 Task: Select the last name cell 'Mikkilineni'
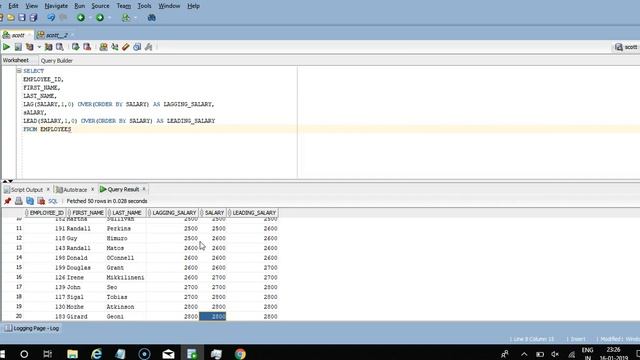pos(125,278)
